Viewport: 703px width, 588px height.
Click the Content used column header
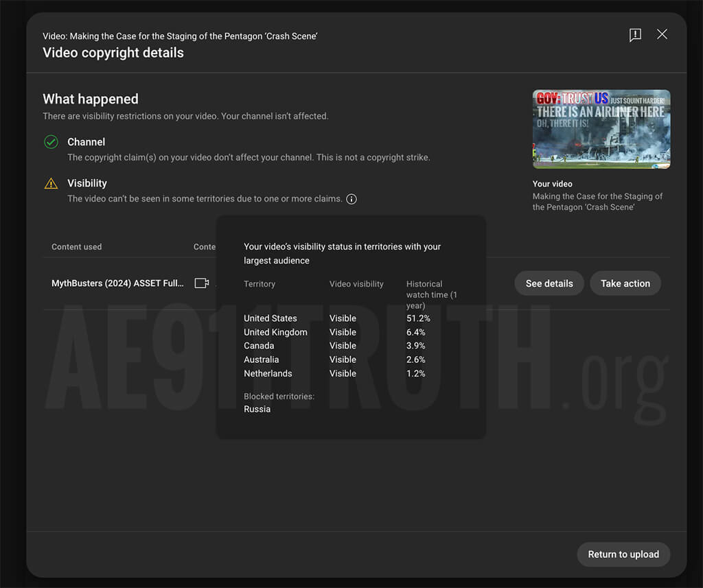(76, 247)
